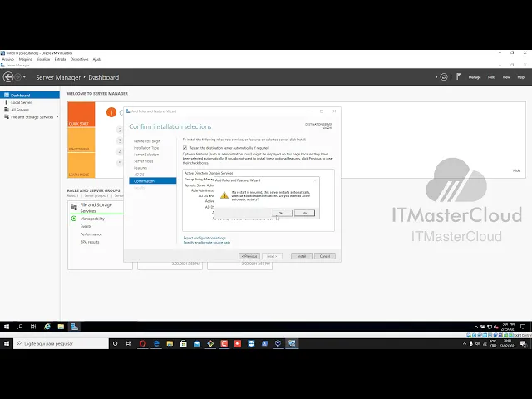Viewport: 532px width, 399px height.
Task: Click the WHAT'S NEW tile
Action: (x=81, y=140)
